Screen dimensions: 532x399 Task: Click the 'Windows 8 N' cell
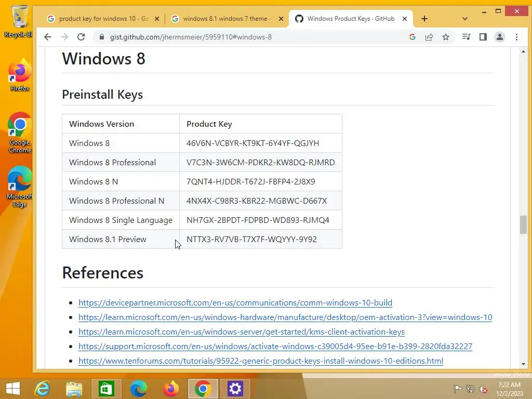coord(121,181)
